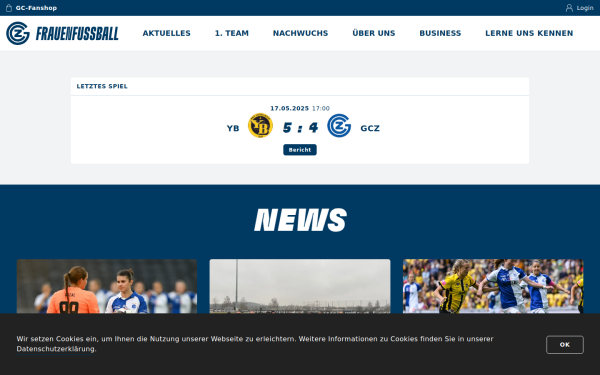Click the GCZ team abbreviation text

(x=370, y=128)
